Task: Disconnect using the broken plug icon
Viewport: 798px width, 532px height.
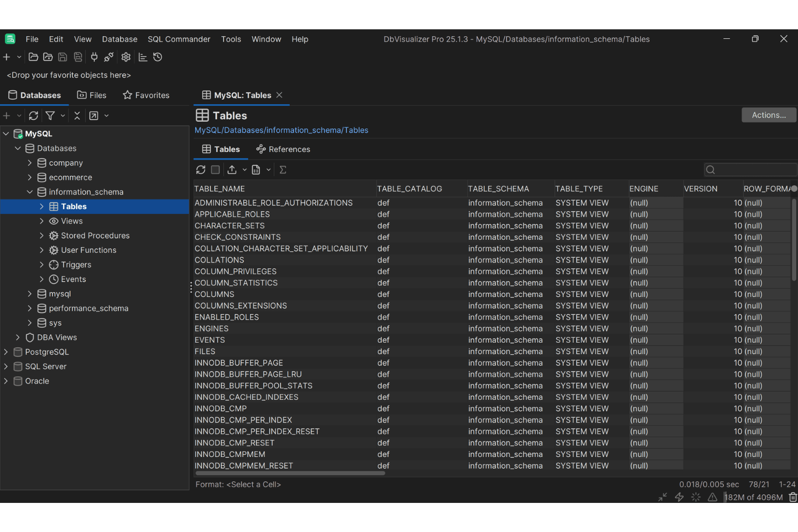Action: click(108, 57)
